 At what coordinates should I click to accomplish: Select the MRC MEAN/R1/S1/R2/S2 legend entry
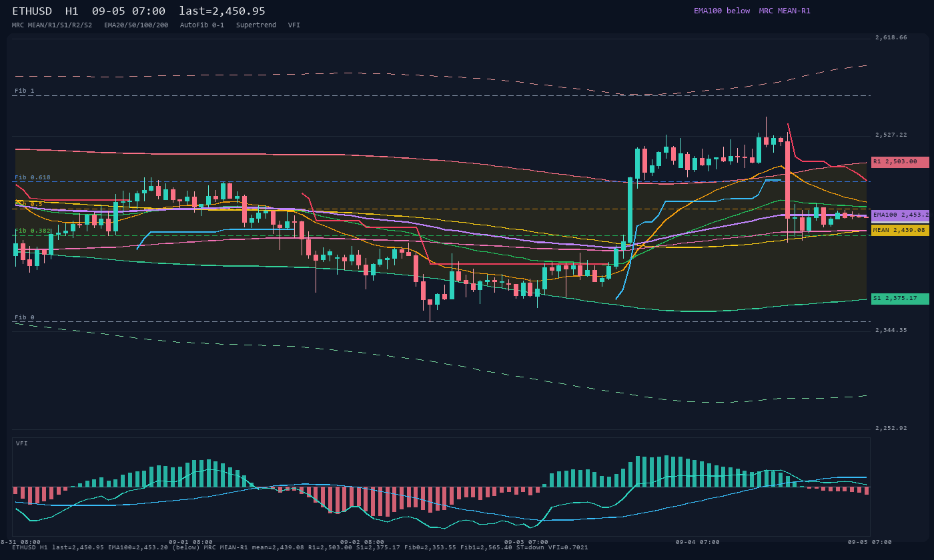pyautogui.click(x=52, y=25)
